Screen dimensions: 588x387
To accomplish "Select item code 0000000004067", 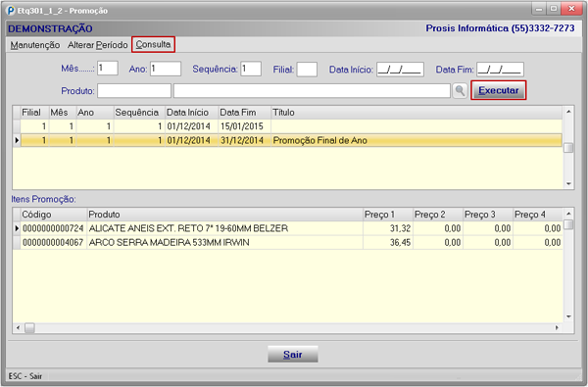I will [x=53, y=243].
